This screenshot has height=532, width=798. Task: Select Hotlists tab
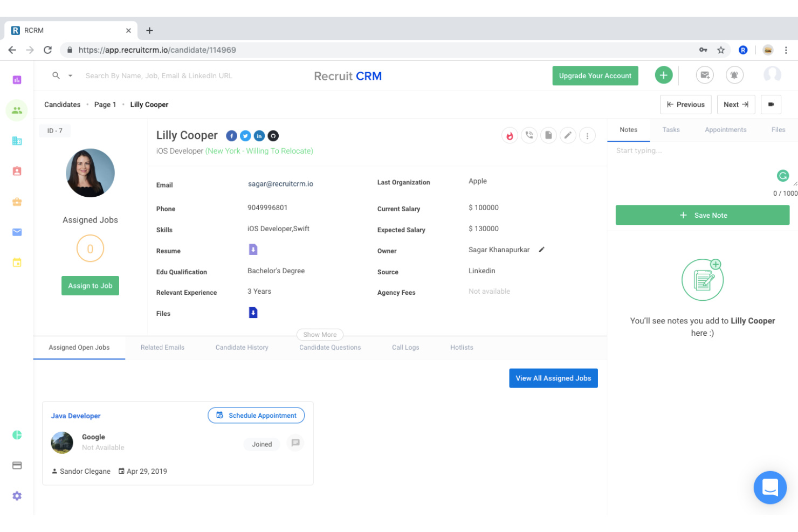click(x=462, y=348)
